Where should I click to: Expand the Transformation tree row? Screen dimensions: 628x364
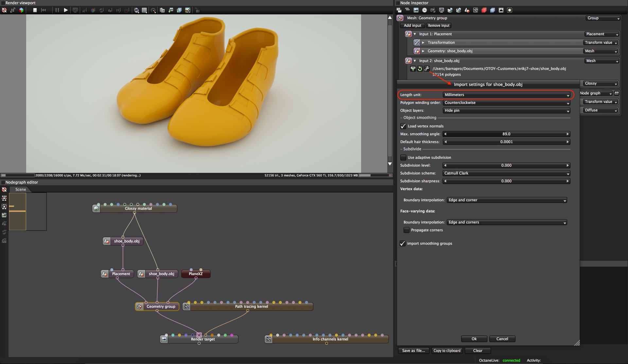tap(423, 42)
